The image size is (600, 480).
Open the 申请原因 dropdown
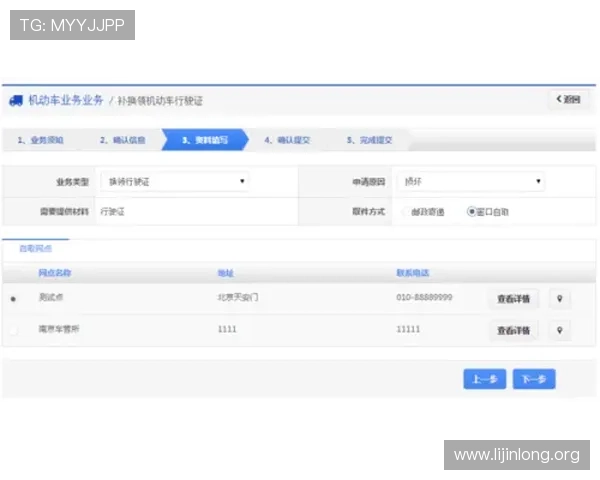click(x=471, y=181)
